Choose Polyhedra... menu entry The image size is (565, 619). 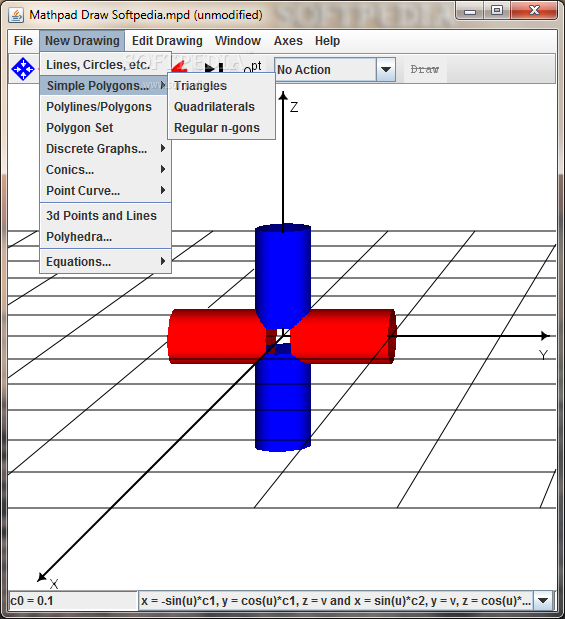point(105,237)
